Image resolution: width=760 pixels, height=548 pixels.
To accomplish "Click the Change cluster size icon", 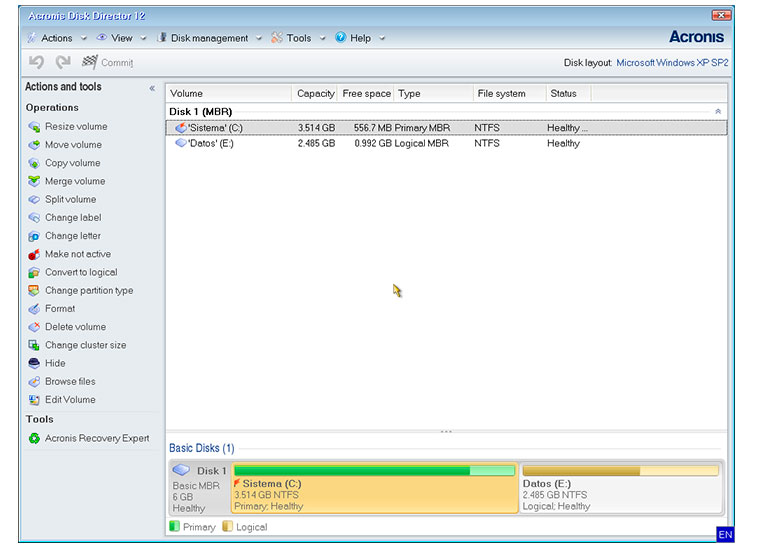I will [34, 345].
